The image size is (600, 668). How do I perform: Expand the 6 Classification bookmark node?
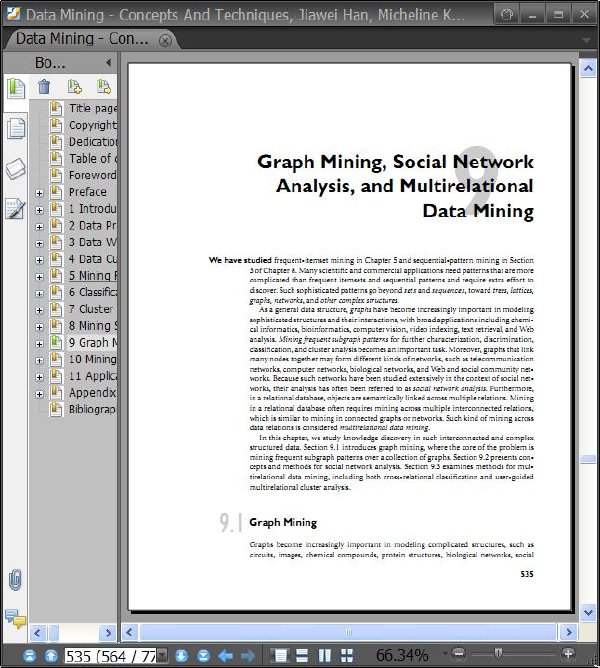pyautogui.click(x=39, y=294)
